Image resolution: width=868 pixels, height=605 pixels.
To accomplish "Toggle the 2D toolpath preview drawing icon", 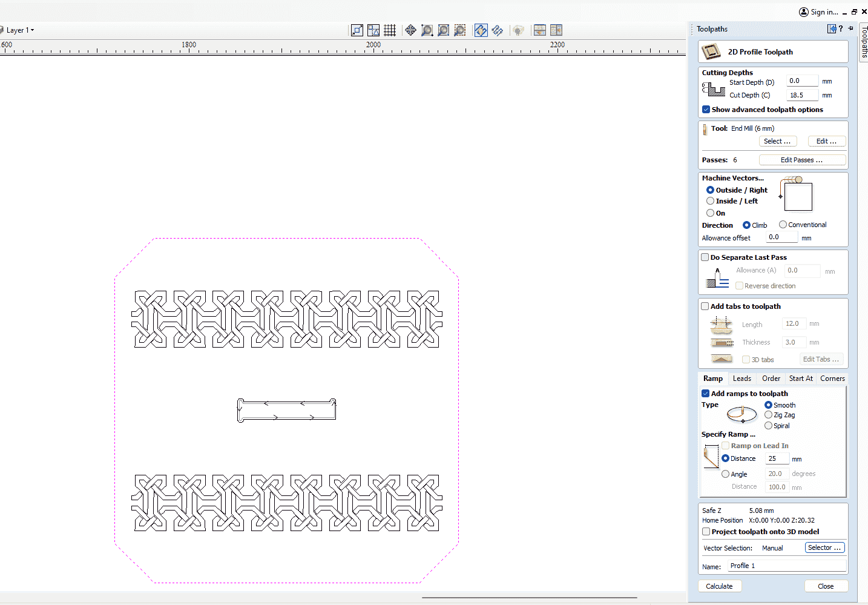I will click(x=481, y=30).
